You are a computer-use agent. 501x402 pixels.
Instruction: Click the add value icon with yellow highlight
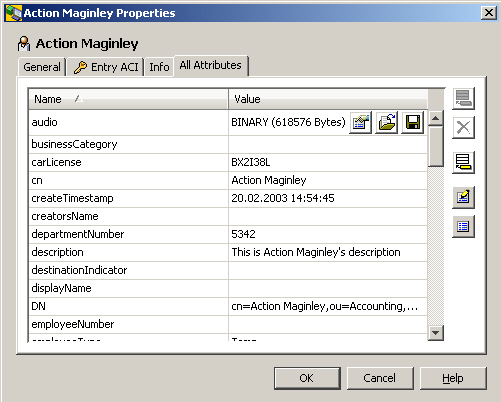point(463,163)
